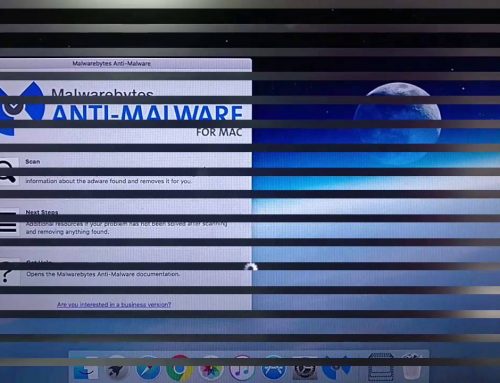Open Finder from the Dock
Screen dimensions: 500x383
click(86, 369)
